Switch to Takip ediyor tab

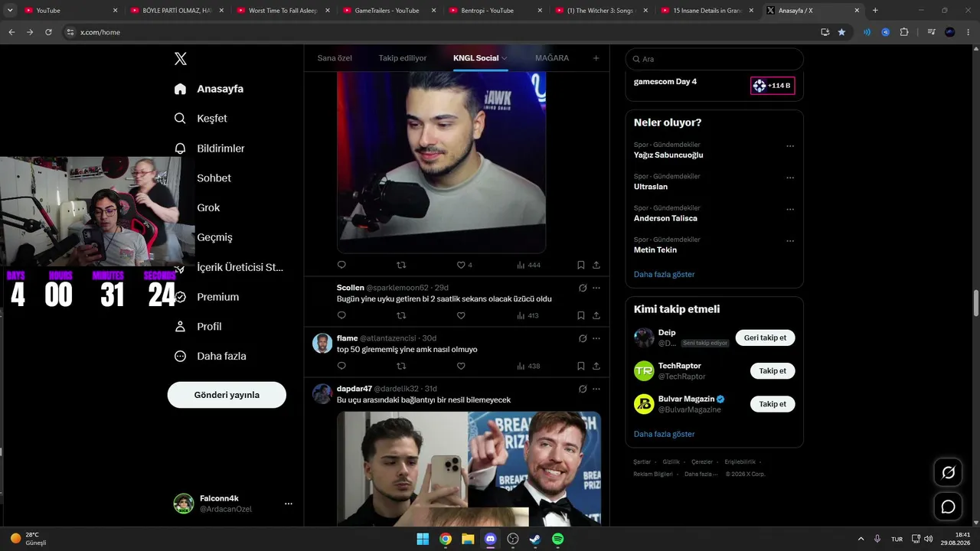(403, 58)
